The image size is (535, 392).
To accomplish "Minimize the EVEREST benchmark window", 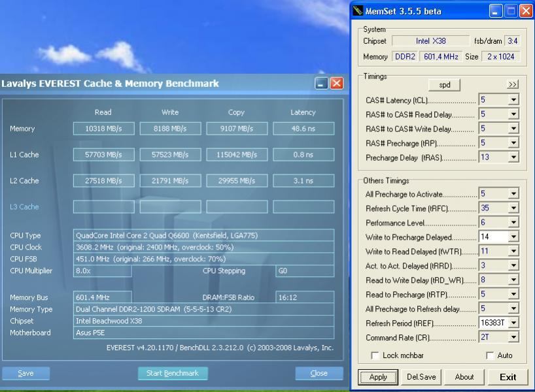I will [x=321, y=84].
